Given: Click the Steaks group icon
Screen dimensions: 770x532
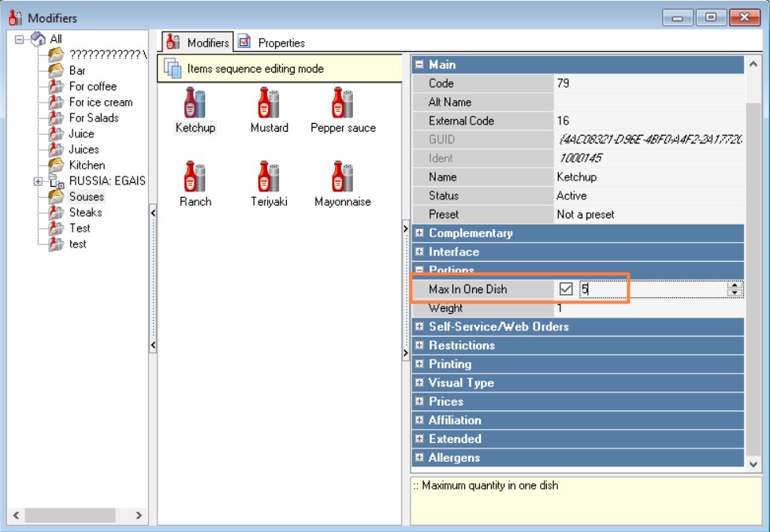Looking at the screenshot, I should [56, 212].
